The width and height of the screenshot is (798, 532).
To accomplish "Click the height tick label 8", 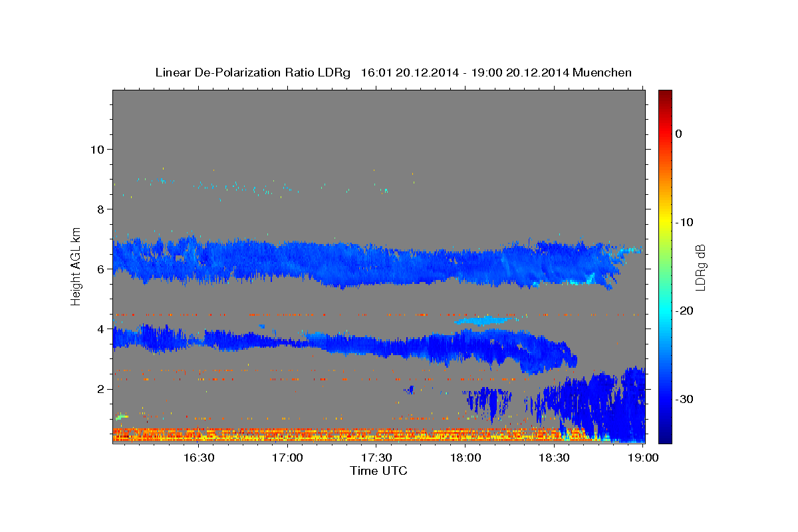I will [x=100, y=209].
